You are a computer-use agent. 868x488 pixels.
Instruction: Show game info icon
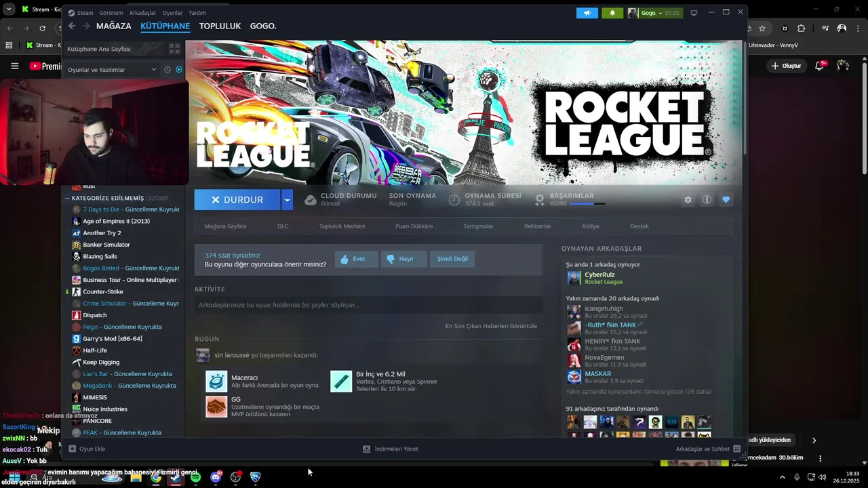707,200
